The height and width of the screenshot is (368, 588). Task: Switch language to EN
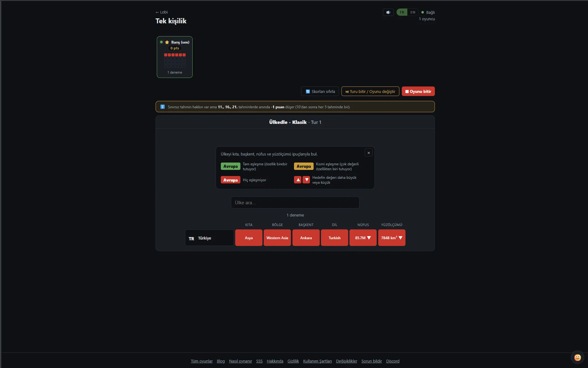[x=413, y=12]
